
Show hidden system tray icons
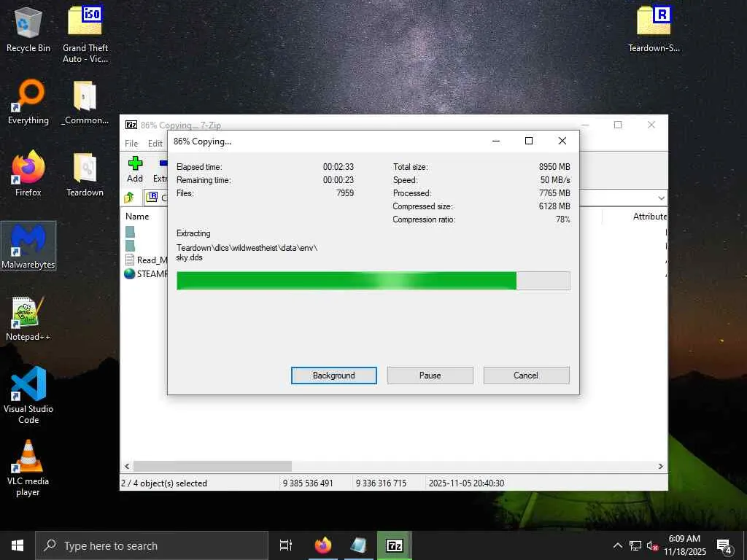click(617, 545)
